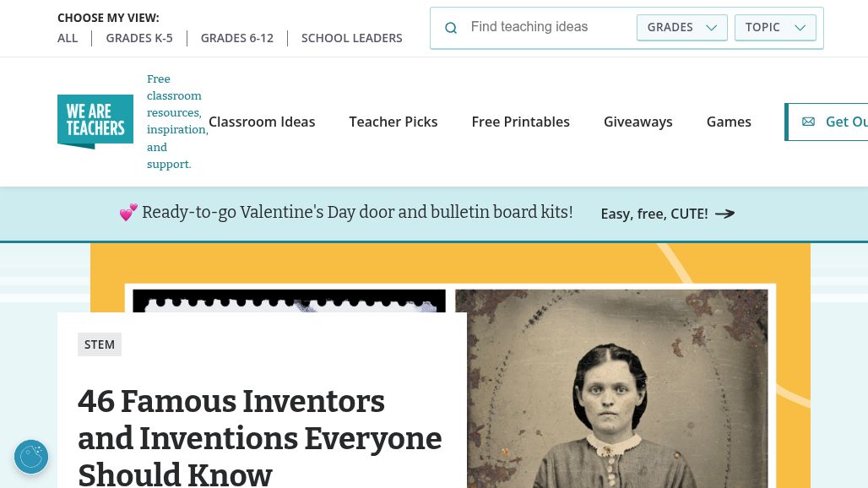Switch to School Leaders view
This screenshot has height=488, width=868.
(352, 38)
